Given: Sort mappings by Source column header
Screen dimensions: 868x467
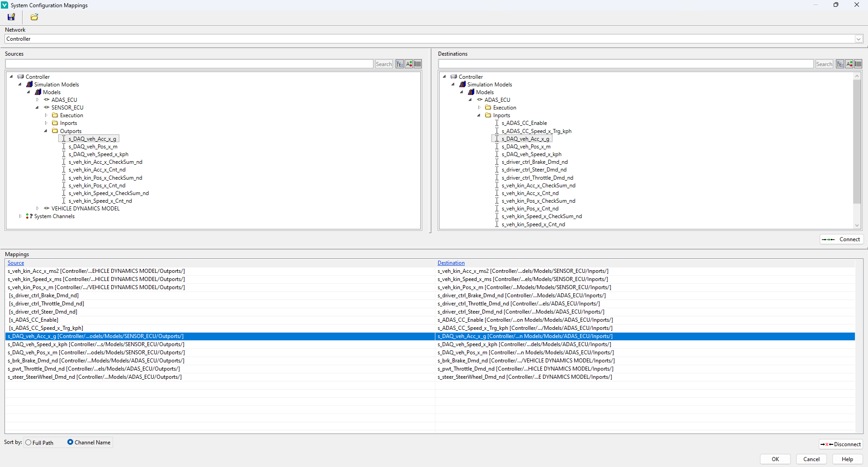Looking at the screenshot, I should point(16,263).
